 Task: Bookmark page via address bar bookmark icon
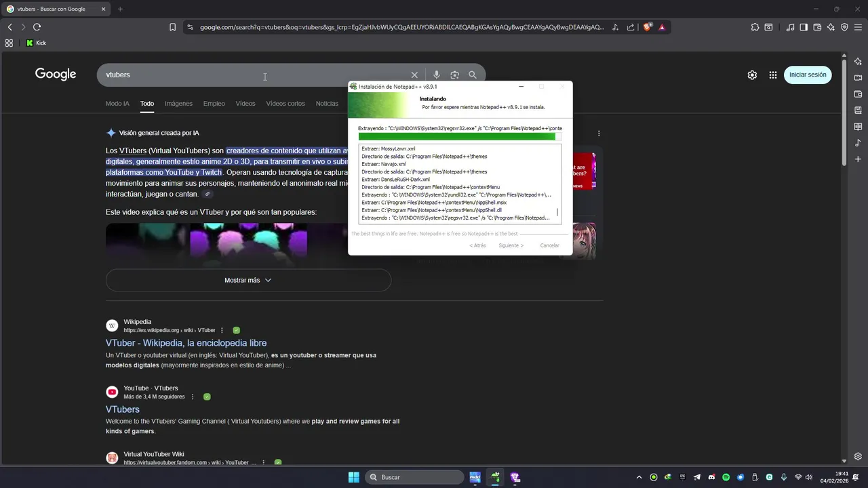pyautogui.click(x=172, y=27)
